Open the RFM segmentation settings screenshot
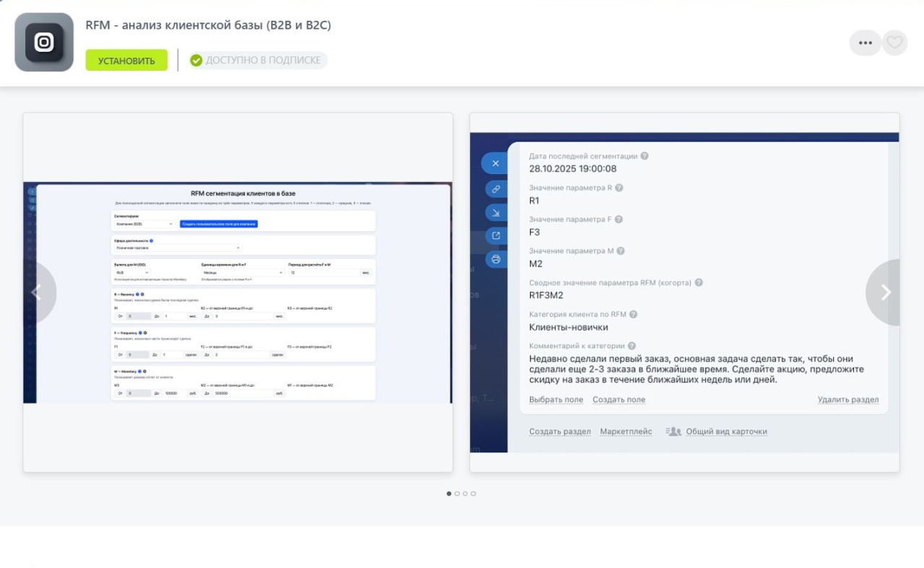This screenshot has width=924, height=568. pos(237,292)
